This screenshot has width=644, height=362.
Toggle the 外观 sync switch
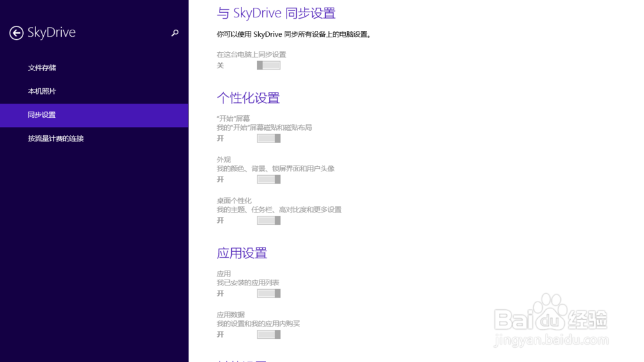269,180
